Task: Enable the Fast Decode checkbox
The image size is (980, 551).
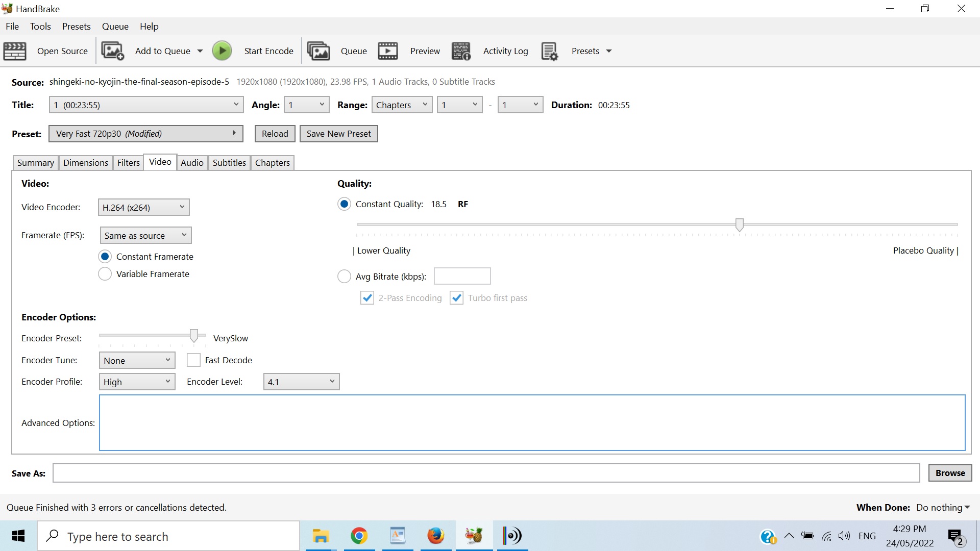Action: pos(193,360)
